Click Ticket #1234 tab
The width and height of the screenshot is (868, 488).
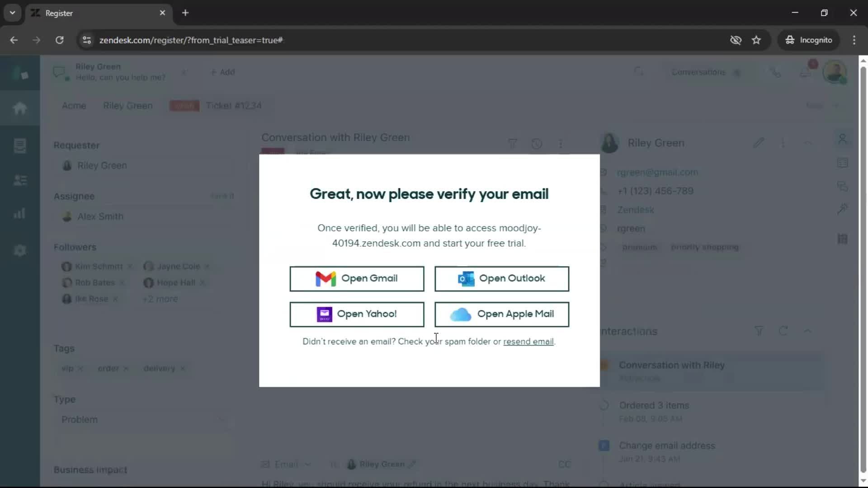pyautogui.click(x=234, y=106)
